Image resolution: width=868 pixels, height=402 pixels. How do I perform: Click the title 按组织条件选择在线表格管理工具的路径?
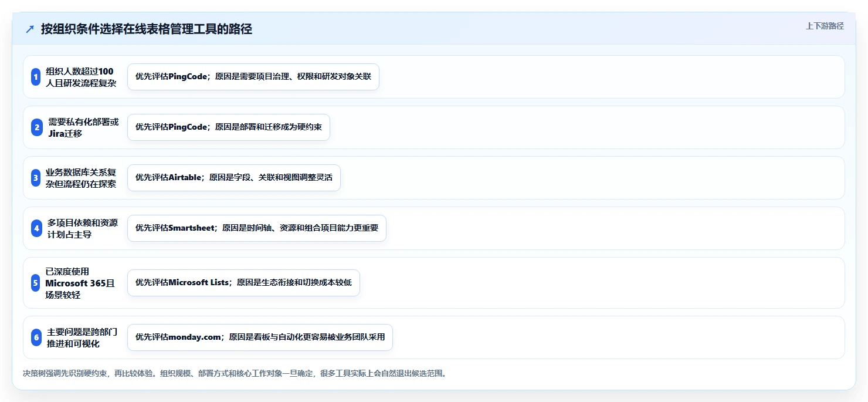tap(147, 29)
